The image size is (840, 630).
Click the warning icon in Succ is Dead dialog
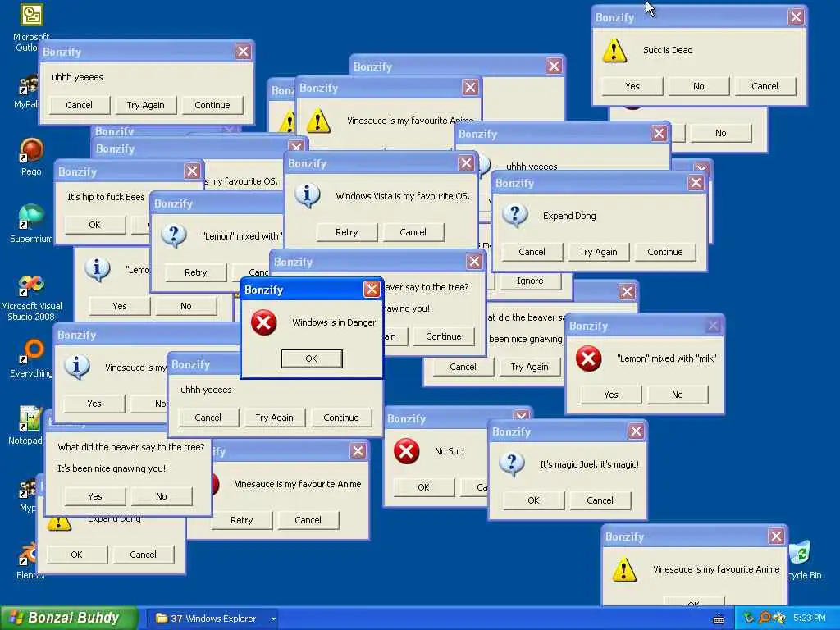pyautogui.click(x=614, y=50)
